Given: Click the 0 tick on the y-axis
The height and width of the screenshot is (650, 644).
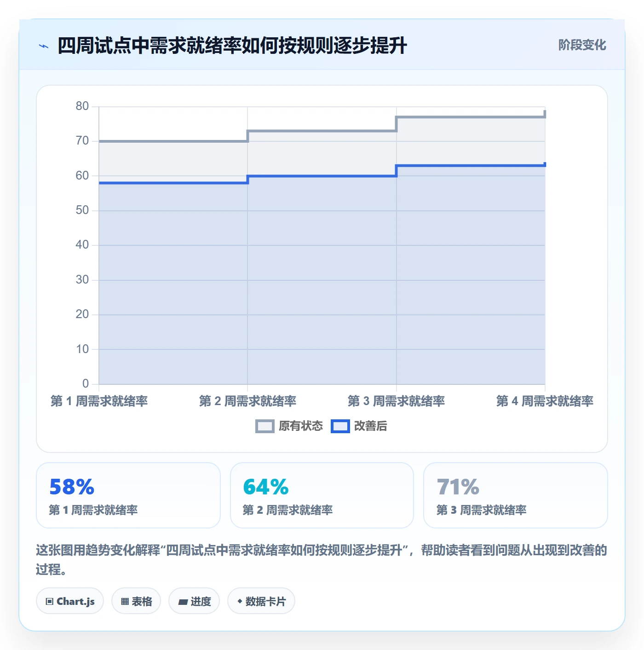Looking at the screenshot, I should pyautogui.click(x=86, y=384).
